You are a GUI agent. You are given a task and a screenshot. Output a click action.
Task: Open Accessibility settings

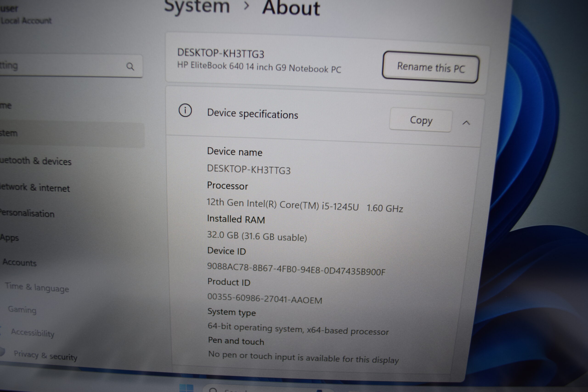33,333
